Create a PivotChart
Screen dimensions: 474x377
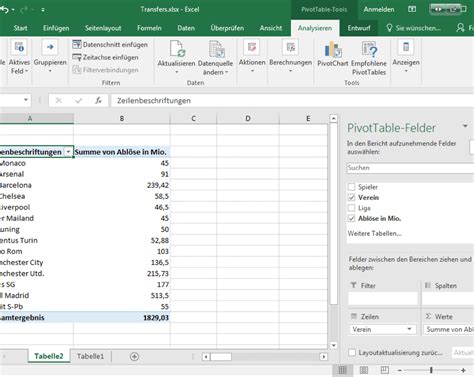332,54
